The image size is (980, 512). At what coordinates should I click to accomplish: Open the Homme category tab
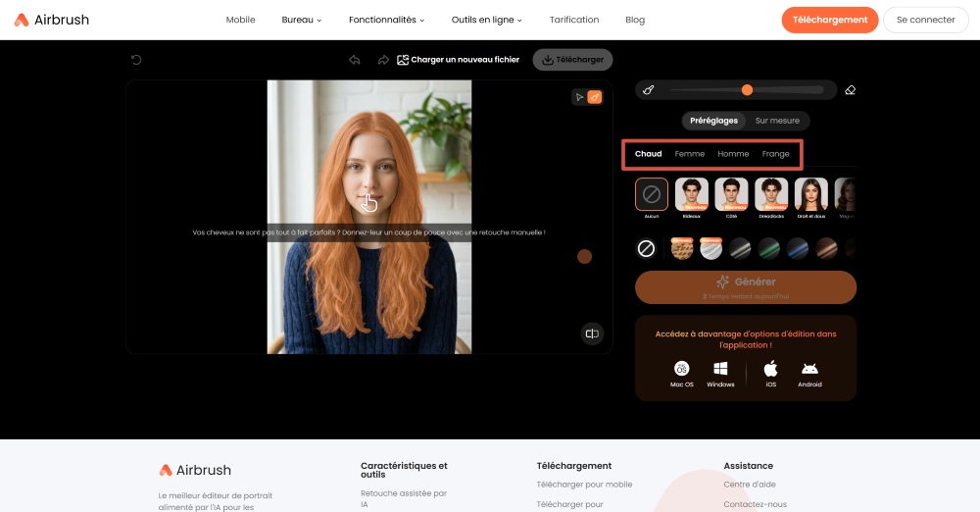733,154
